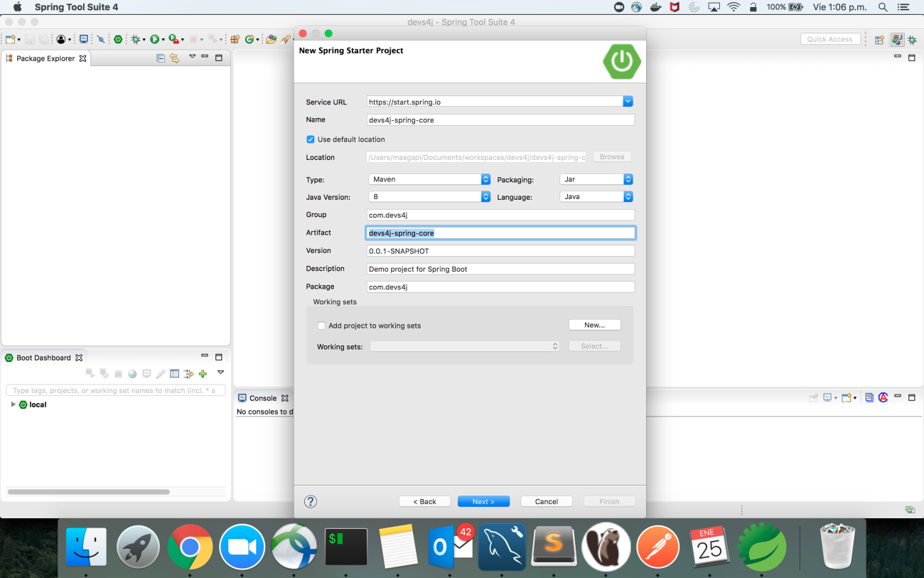The image size is (924, 578).
Task: Click the Spring Boot icon in the main toolbar
Action: [x=117, y=39]
